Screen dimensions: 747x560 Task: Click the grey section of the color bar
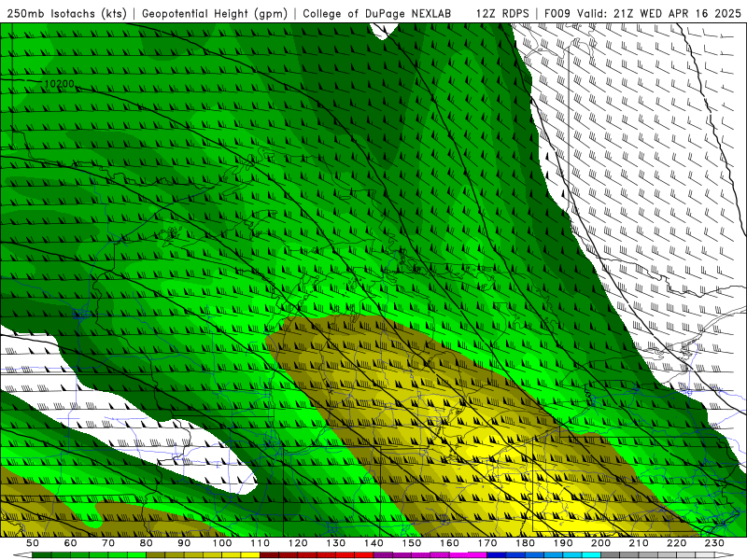click(x=658, y=555)
